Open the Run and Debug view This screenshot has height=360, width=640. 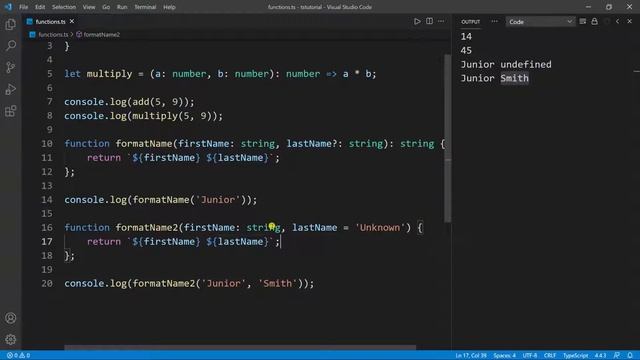(x=11, y=89)
